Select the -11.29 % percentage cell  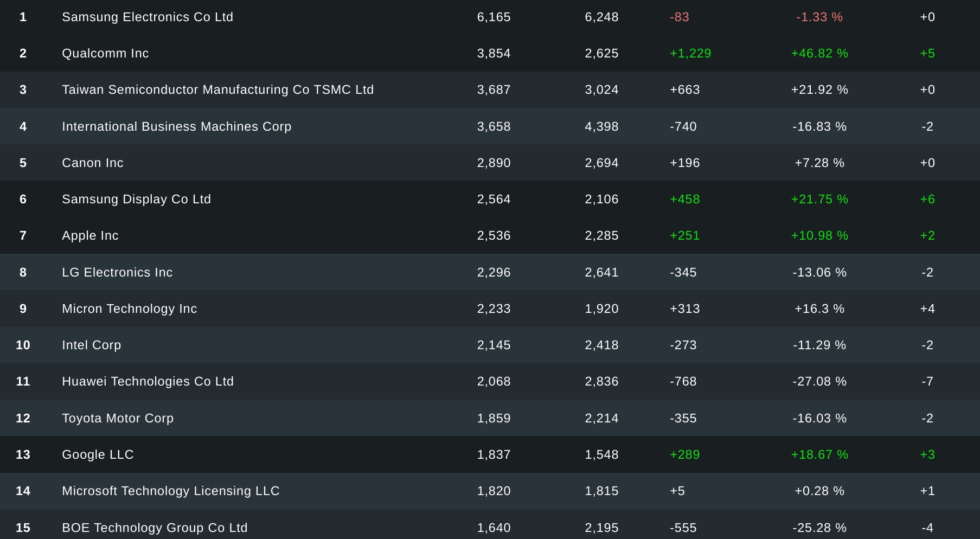819,345
